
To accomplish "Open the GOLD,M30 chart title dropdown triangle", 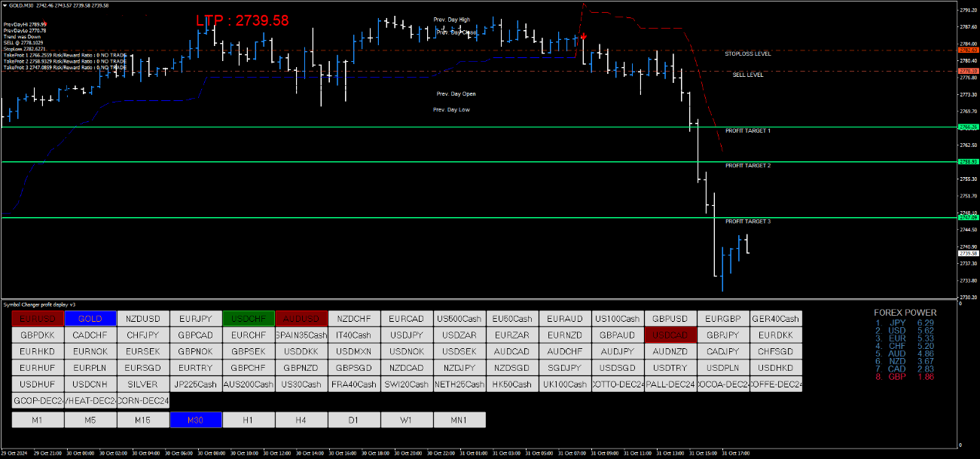I will pyautogui.click(x=6, y=5).
